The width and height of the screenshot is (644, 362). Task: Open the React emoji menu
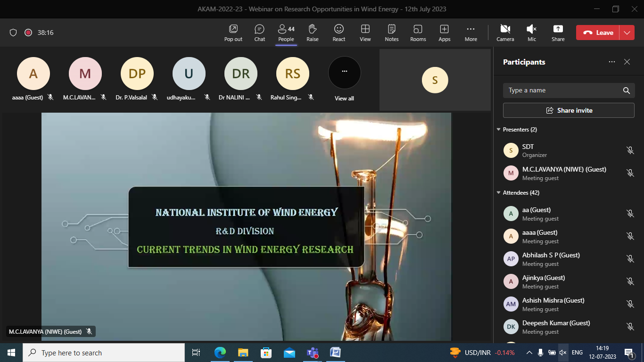point(339,33)
